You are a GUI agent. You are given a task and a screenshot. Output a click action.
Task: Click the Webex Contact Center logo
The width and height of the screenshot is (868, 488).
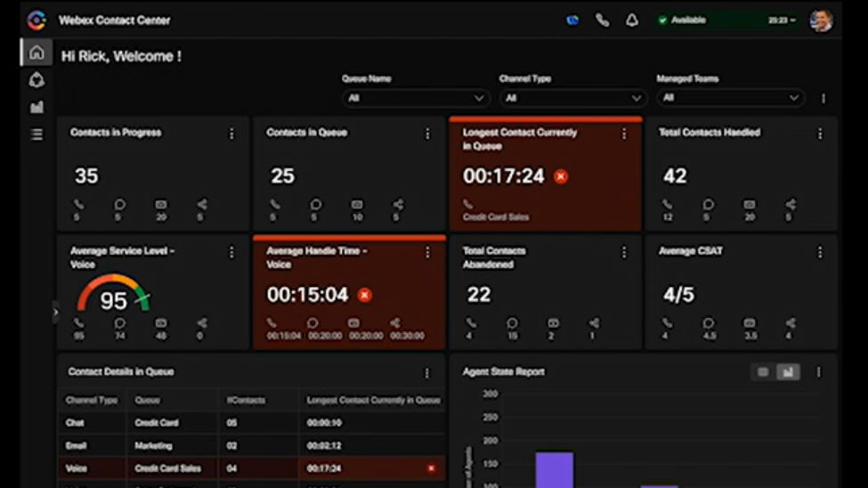pyautogui.click(x=37, y=20)
